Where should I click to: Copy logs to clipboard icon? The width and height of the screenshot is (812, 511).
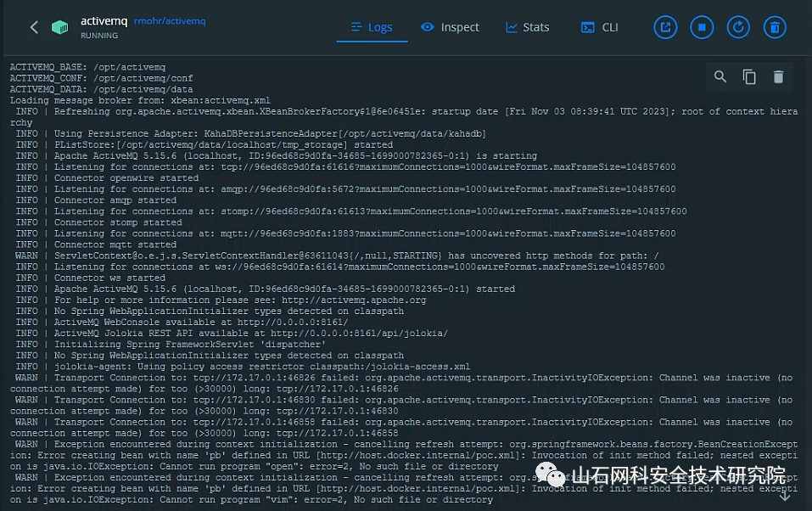(749, 76)
